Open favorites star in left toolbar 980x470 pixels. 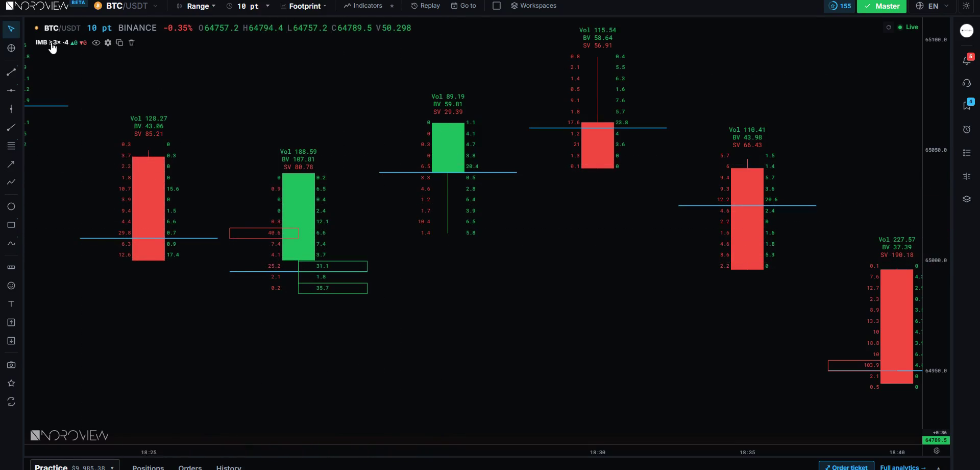pyautogui.click(x=11, y=383)
